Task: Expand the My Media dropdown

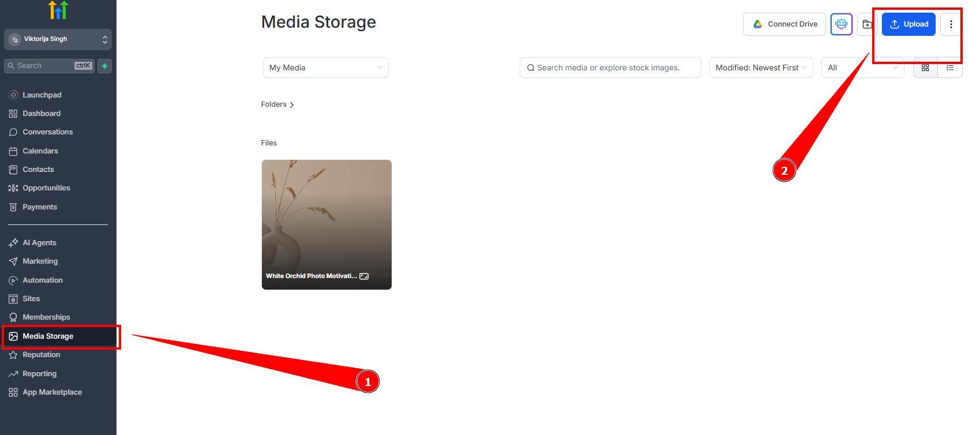Action: point(326,67)
